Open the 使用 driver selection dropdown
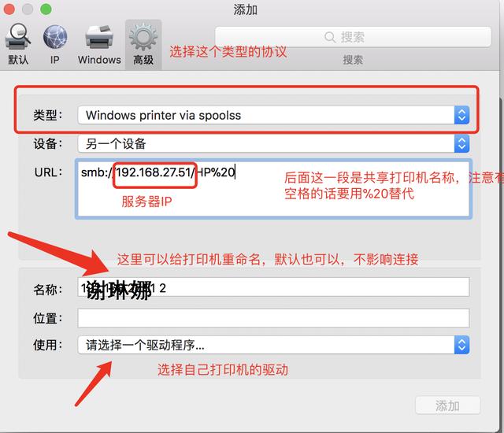The image size is (504, 433). [273, 345]
